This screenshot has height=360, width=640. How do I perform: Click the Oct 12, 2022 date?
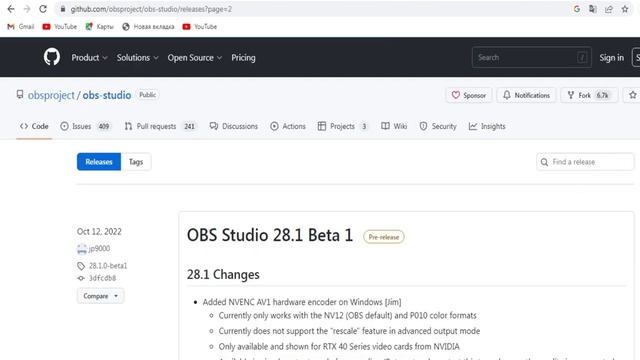(99, 231)
